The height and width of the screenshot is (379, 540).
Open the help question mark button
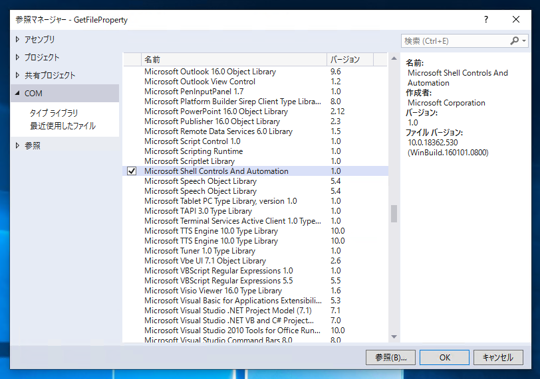click(x=486, y=20)
